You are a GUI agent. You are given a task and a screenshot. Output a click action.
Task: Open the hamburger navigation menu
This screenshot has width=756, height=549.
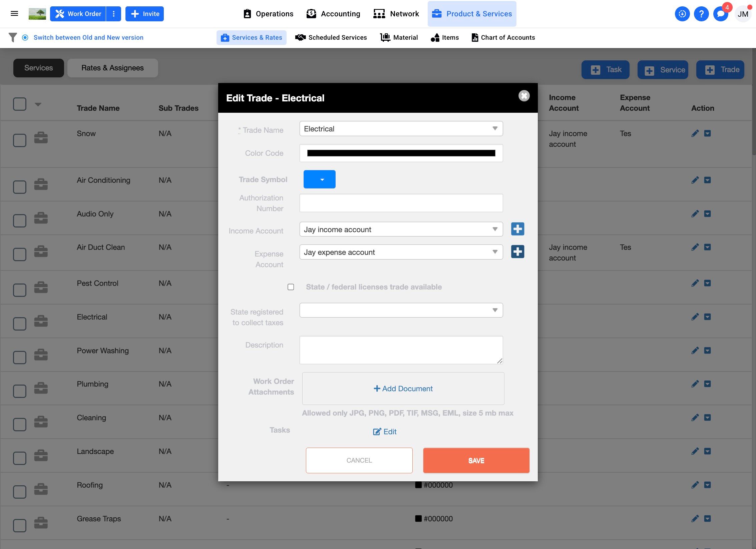(14, 14)
